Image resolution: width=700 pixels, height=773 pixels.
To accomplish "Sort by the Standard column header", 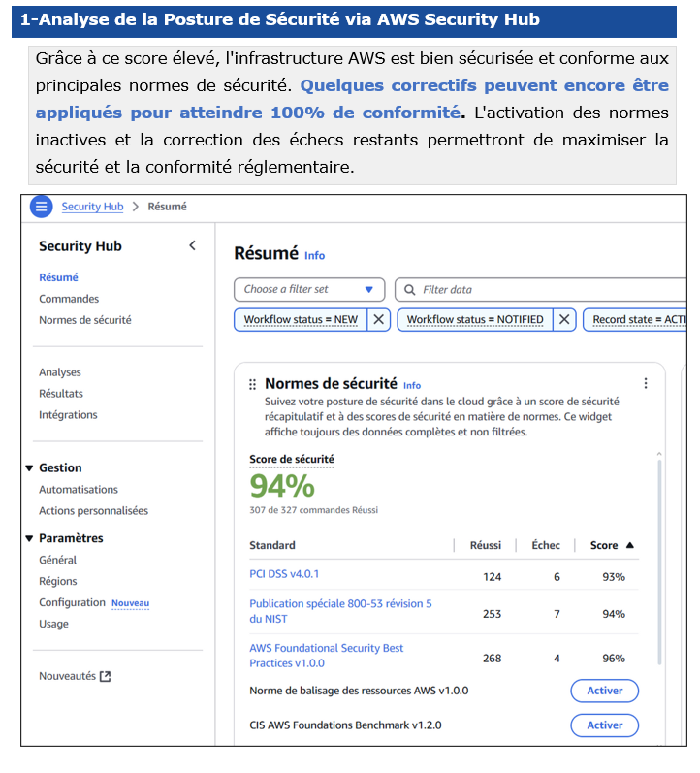I will [272, 545].
